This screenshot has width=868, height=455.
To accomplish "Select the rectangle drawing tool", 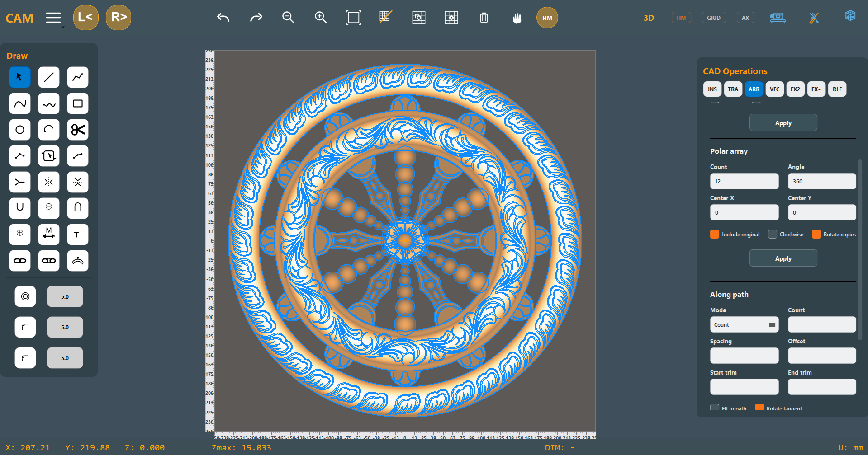I will tap(78, 103).
